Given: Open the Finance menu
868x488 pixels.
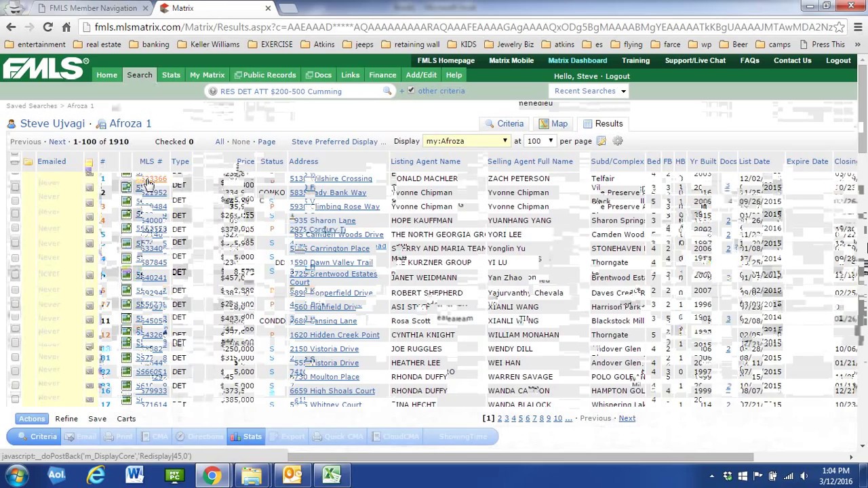Looking at the screenshot, I should (x=382, y=75).
